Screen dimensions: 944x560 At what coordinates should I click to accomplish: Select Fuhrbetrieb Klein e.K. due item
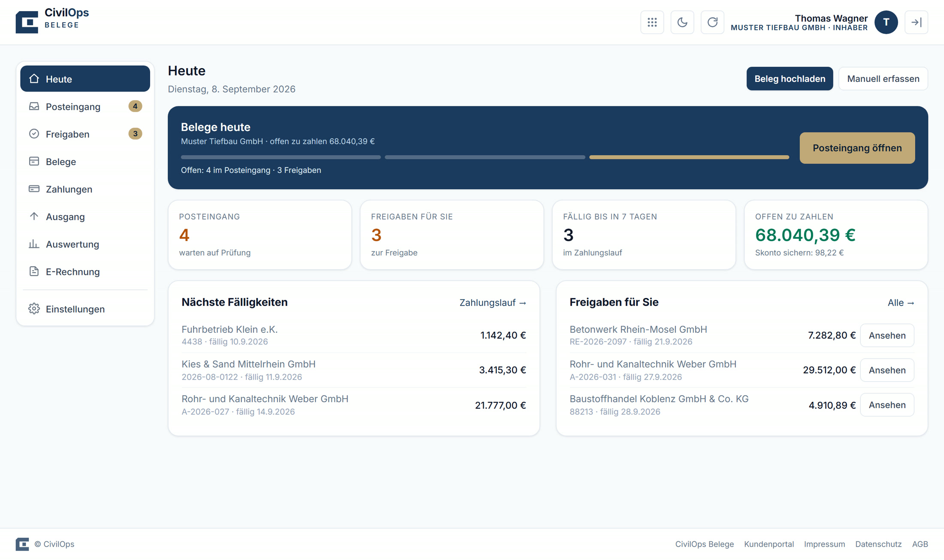click(354, 335)
